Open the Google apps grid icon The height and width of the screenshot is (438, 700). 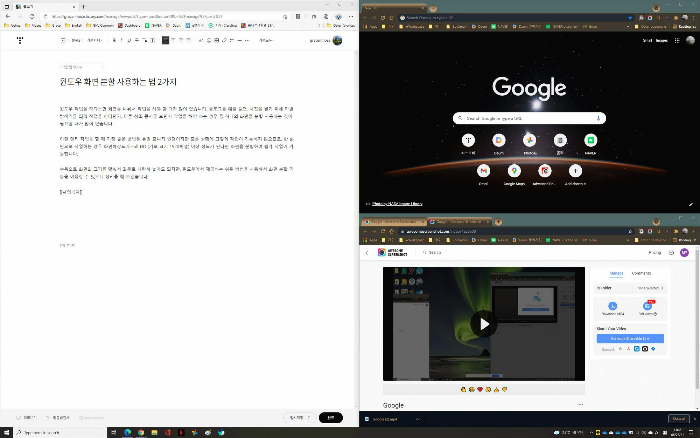[x=677, y=40]
